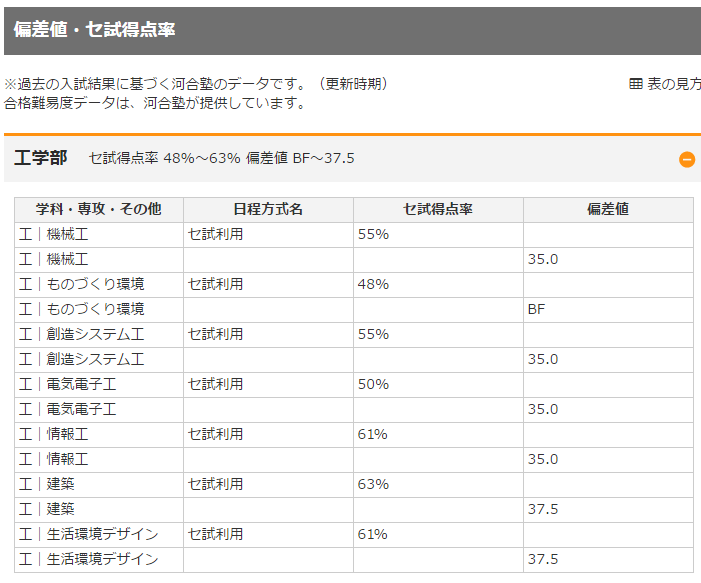Click the セ試得点率 48%～63% summary text
The height and width of the screenshot is (583, 701).
pos(165,158)
